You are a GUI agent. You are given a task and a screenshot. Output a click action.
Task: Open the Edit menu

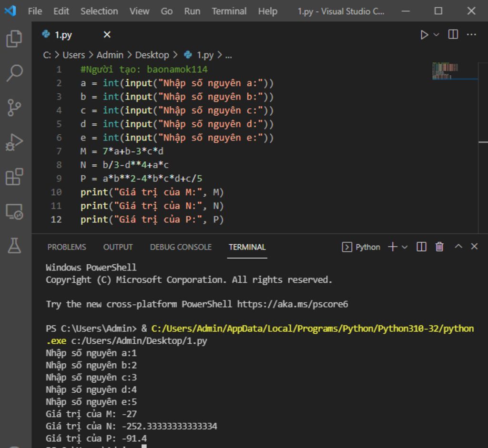pos(61,11)
